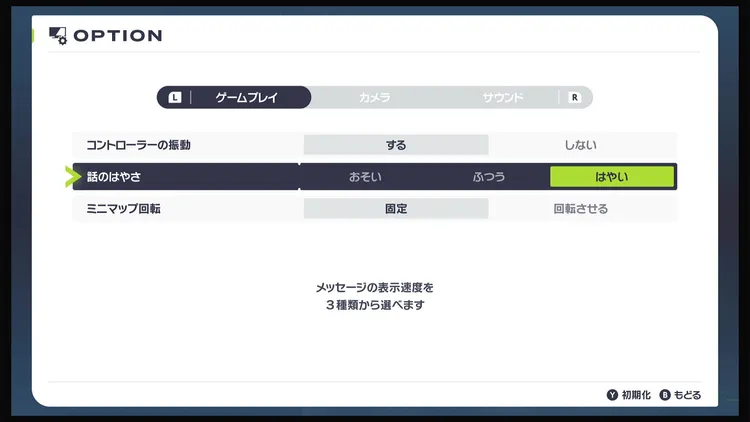
Task: Click the green selection arrow beside 話のはやさ
Action: pyautogui.click(x=73, y=177)
